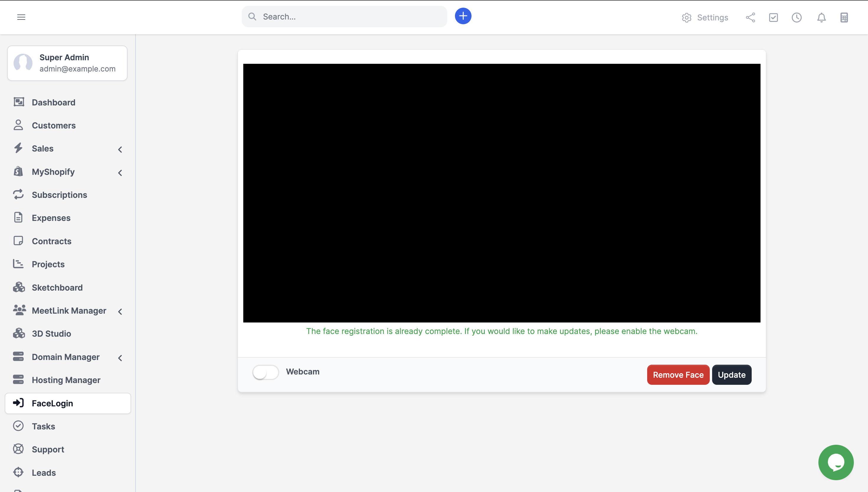Click the Contracts note icon

click(x=18, y=241)
